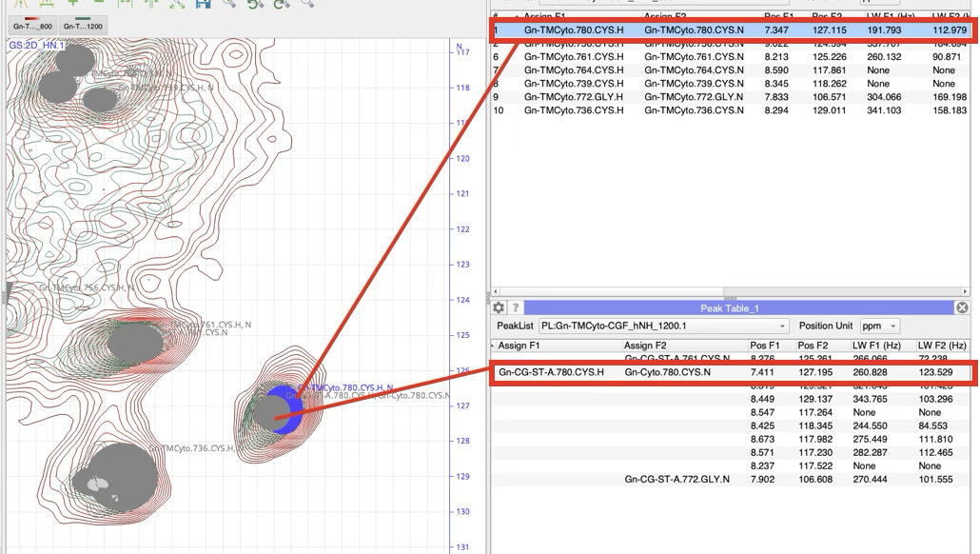Sort Peak Table_1 by Pos F2 column
980x554 pixels.
coord(813,346)
